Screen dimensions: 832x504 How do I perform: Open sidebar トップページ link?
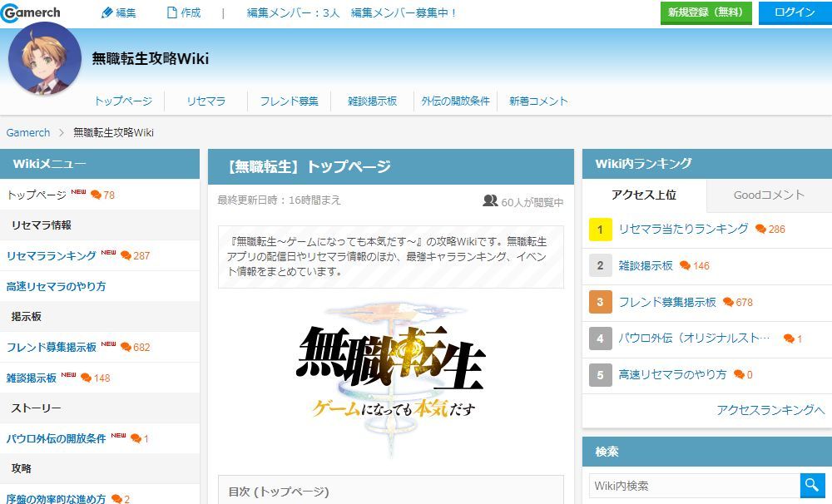coord(37,195)
